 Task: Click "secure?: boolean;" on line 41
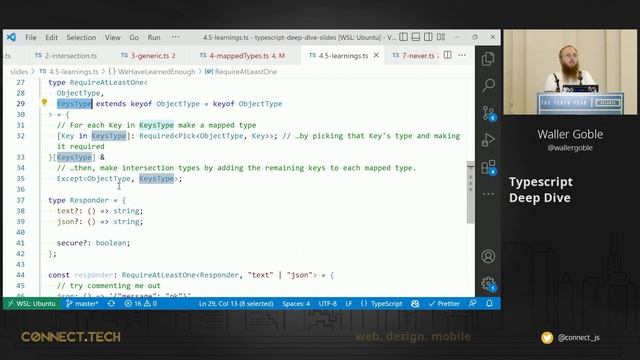[x=93, y=243]
